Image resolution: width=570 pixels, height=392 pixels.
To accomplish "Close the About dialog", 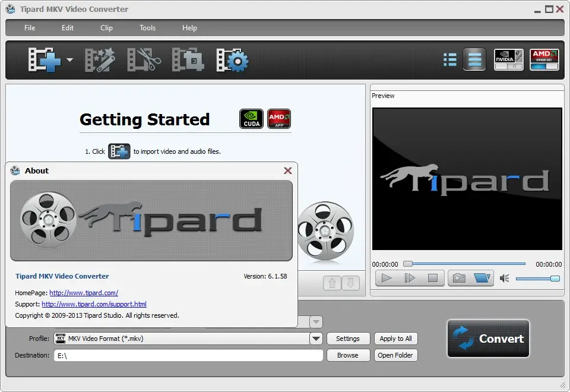I will [x=288, y=170].
